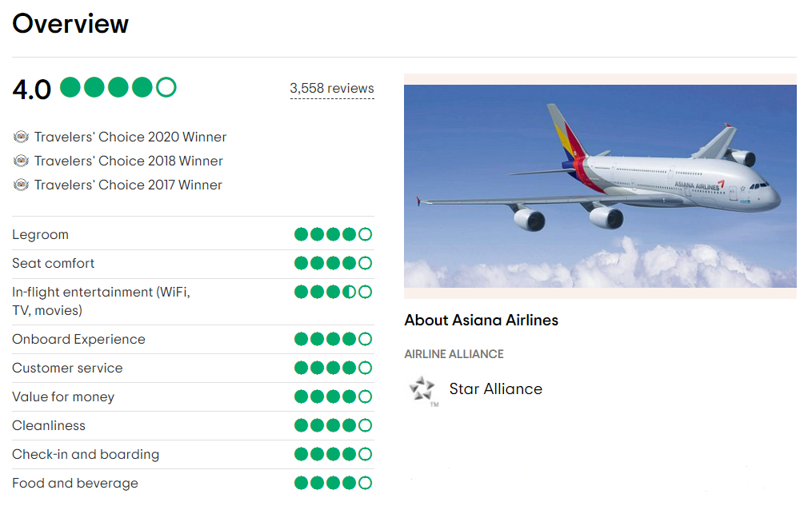This screenshot has height=514, width=812.
Task: Click the Onboard Experience row label
Action: coord(78,339)
